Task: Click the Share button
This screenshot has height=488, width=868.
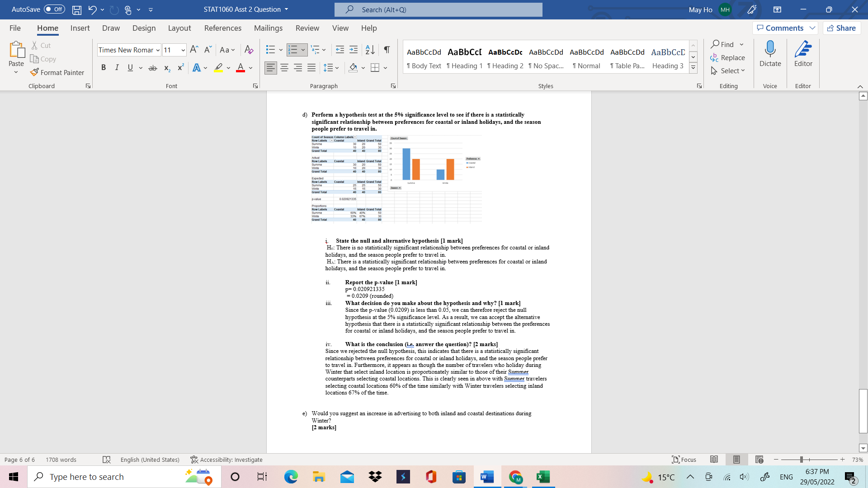Action: pos(841,28)
